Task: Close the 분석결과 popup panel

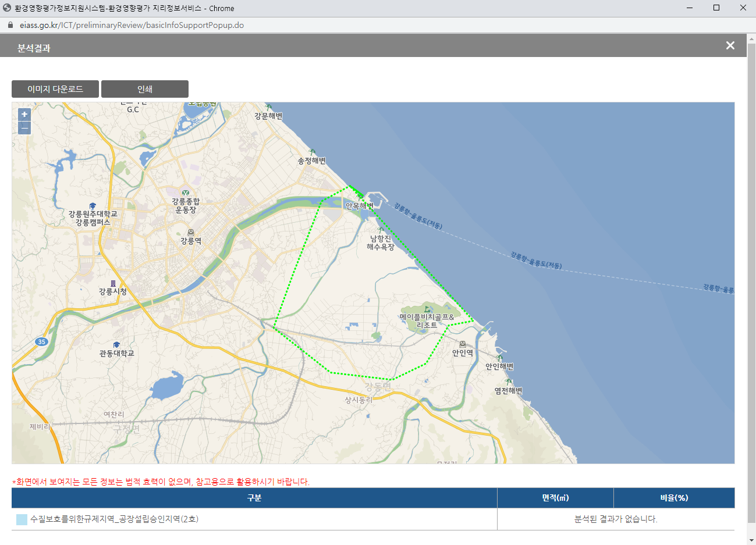Action: click(x=730, y=45)
